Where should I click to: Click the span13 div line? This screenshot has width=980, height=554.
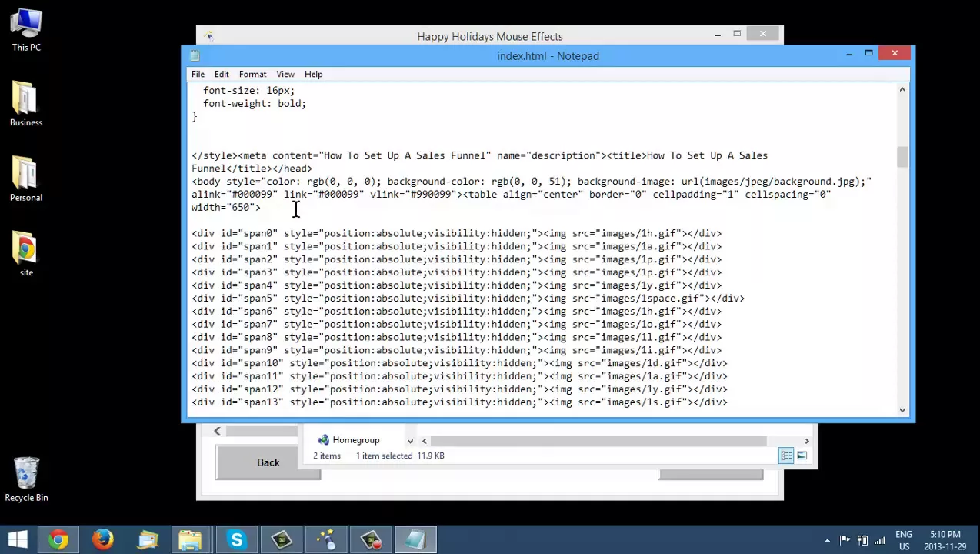pyautogui.click(x=459, y=402)
